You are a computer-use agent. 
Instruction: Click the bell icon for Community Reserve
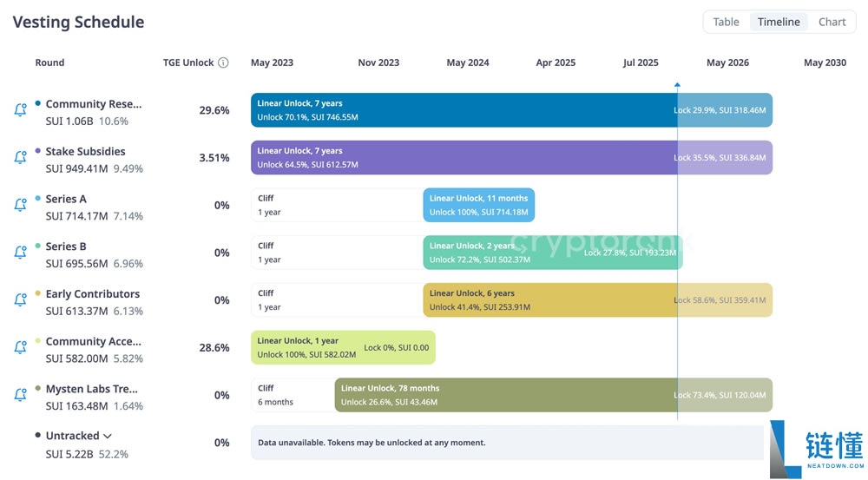coord(20,110)
